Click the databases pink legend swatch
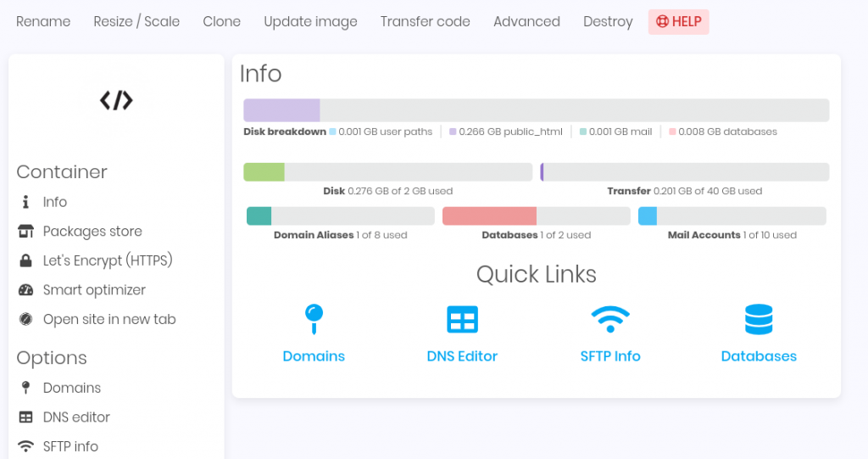Viewport: 868px width, 459px height. (x=672, y=132)
